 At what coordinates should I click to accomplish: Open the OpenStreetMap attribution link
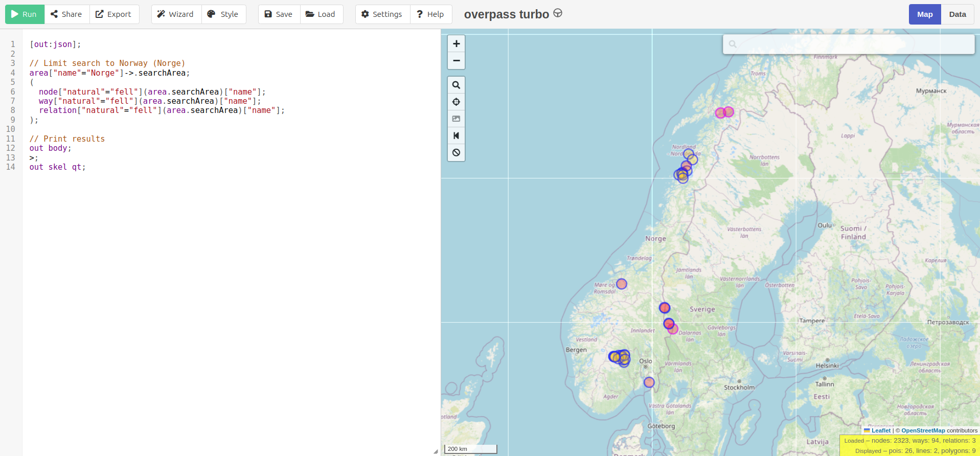pyautogui.click(x=923, y=430)
